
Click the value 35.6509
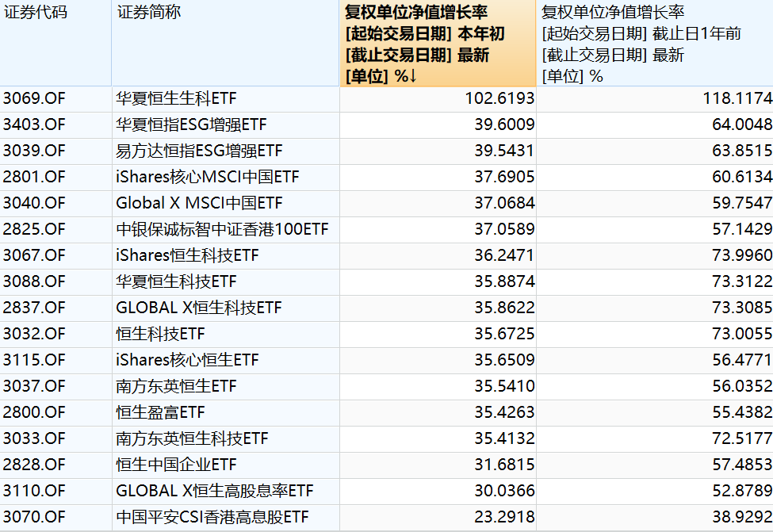click(504, 360)
